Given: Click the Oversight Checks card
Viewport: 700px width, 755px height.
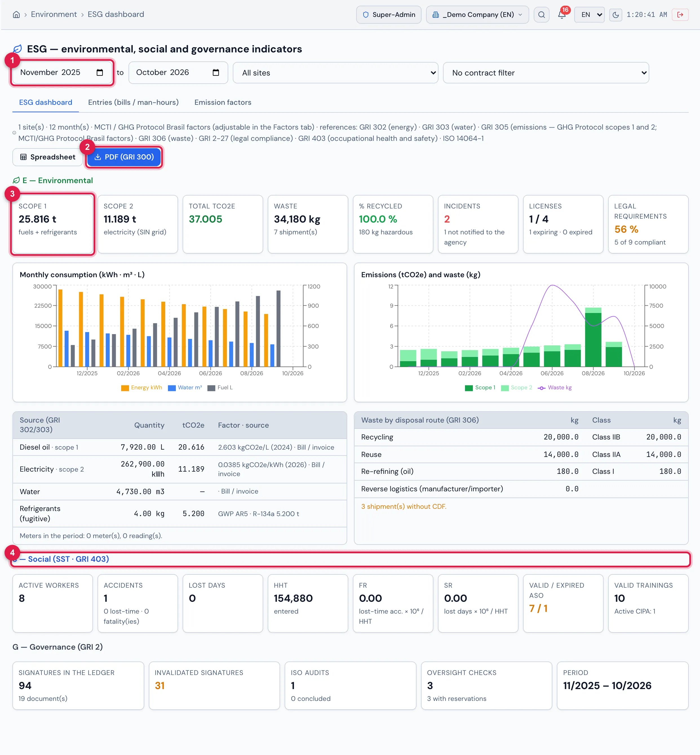Looking at the screenshot, I should [486, 686].
